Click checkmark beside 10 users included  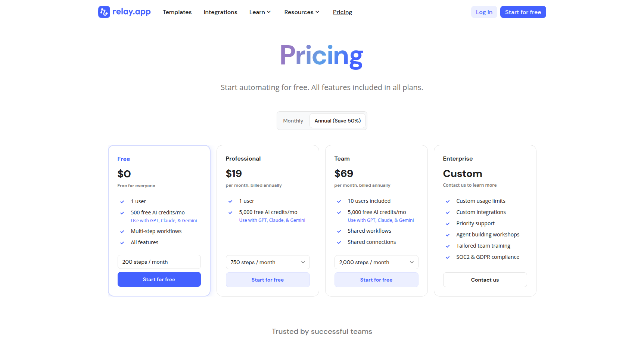pos(339,201)
